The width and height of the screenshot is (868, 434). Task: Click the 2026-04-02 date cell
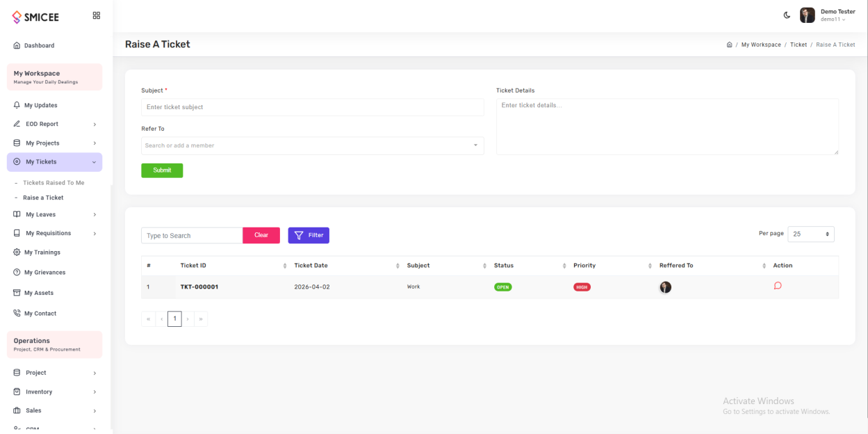click(x=312, y=287)
